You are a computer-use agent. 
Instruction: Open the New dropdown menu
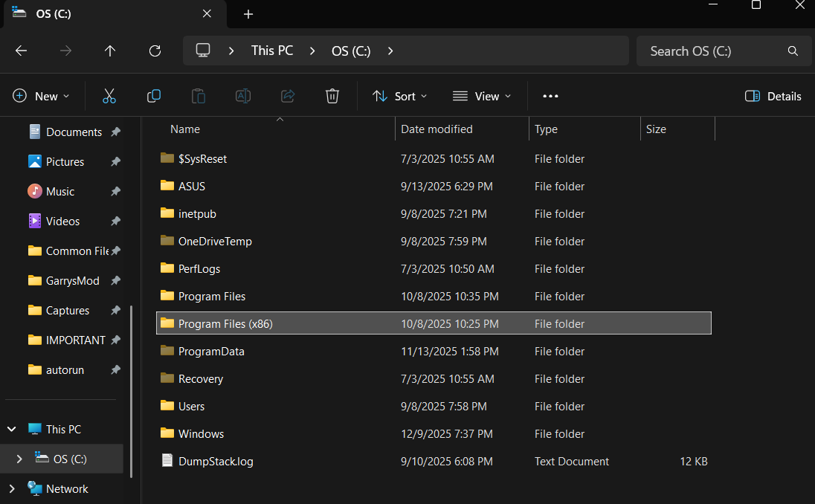41,96
